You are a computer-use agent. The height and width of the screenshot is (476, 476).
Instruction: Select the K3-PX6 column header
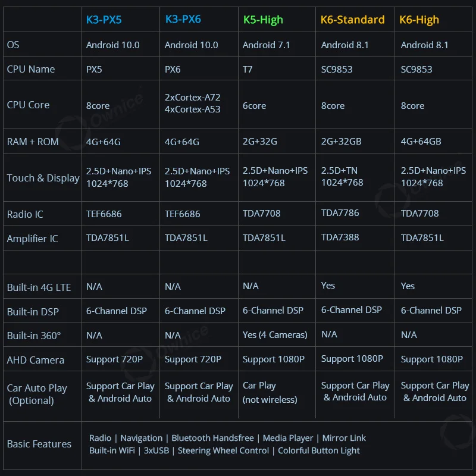point(183,20)
